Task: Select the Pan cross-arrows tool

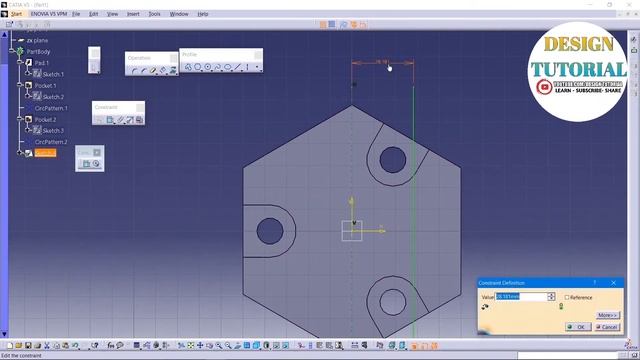Action: [200, 346]
